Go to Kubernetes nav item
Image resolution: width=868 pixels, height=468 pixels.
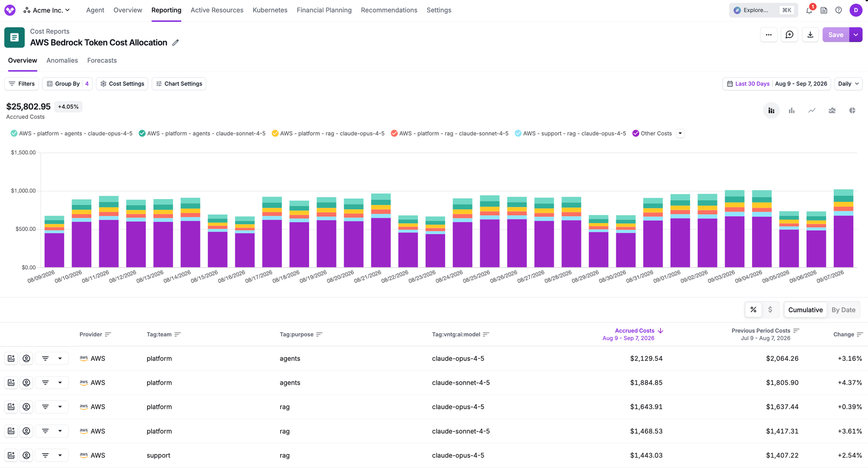[x=270, y=10]
